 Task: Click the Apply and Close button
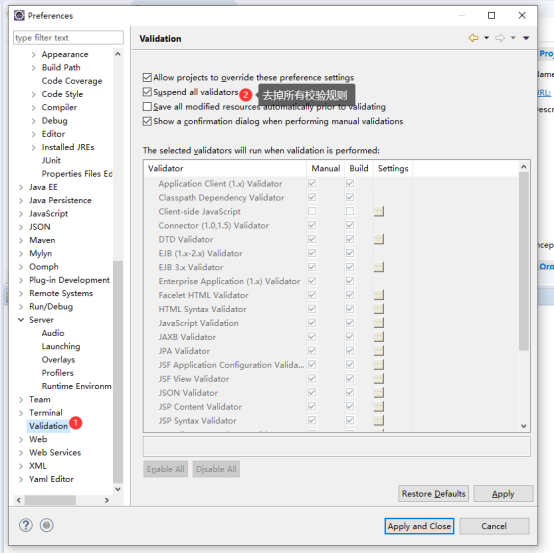[419, 526]
